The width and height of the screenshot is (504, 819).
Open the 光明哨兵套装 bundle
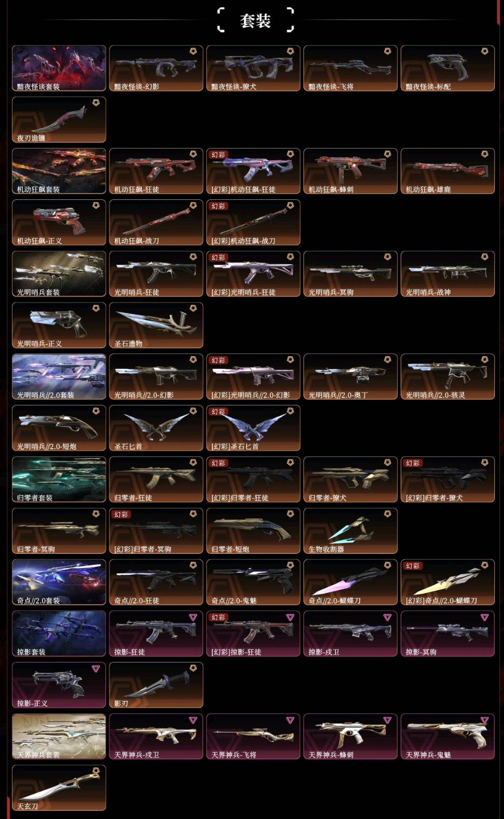59,274
